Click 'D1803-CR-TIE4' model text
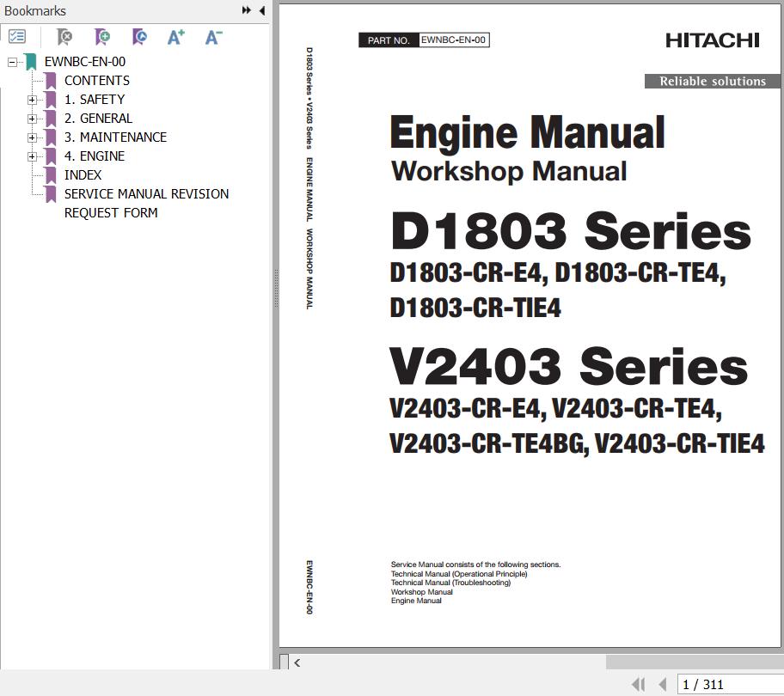The width and height of the screenshot is (784, 696). pos(475,308)
